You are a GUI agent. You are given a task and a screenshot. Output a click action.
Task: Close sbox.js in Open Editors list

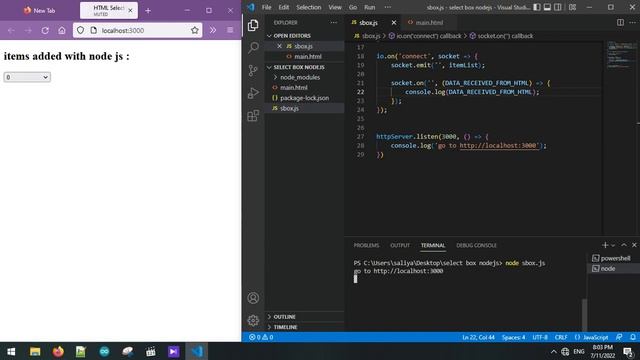pos(279,46)
